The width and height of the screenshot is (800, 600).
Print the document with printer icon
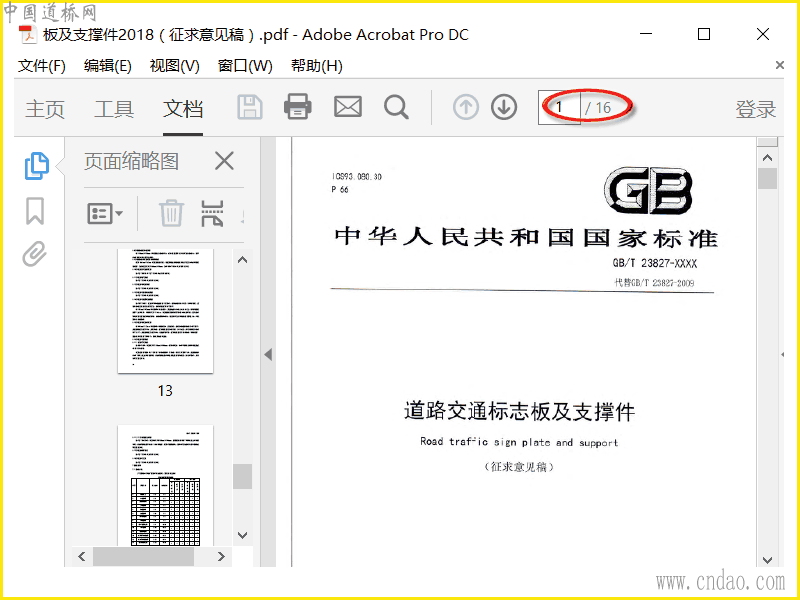[x=298, y=107]
